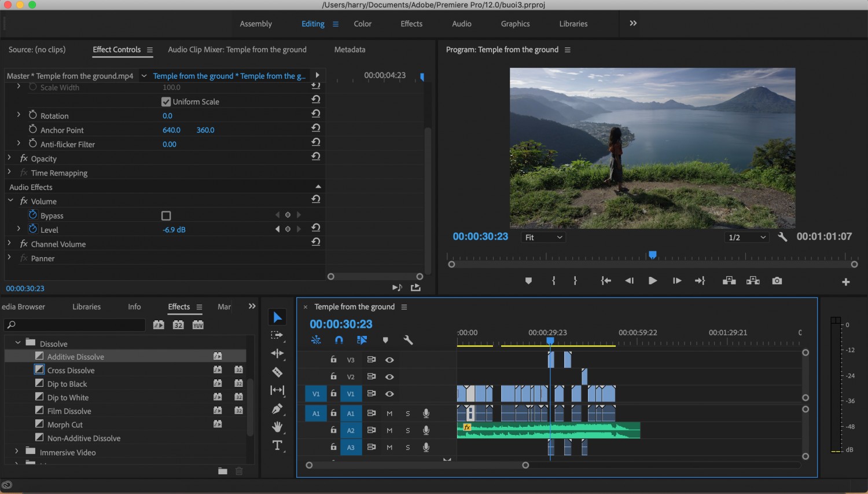Image resolution: width=868 pixels, height=494 pixels.
Task: Open the Audio Clip Mixer tab
Action: [x=237, y=50]
